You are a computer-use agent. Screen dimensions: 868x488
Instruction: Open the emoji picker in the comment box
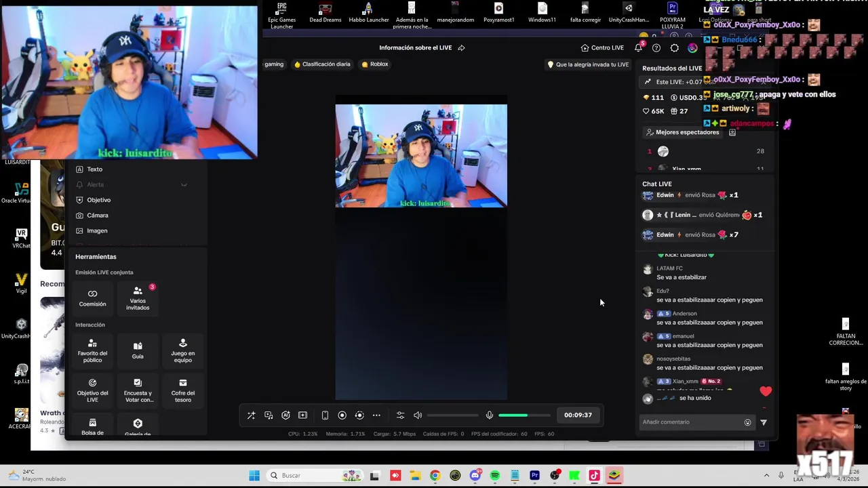[747, 422]
